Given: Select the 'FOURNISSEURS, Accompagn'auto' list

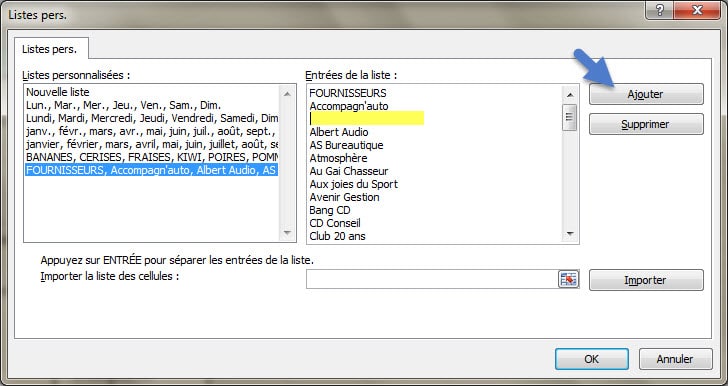Looking at the screenshot, I should [x=152, y=170].
